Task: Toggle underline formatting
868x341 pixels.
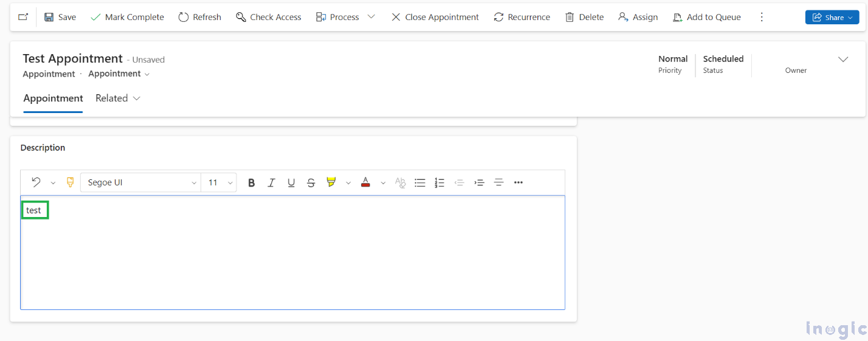Action: pos(291,182)
